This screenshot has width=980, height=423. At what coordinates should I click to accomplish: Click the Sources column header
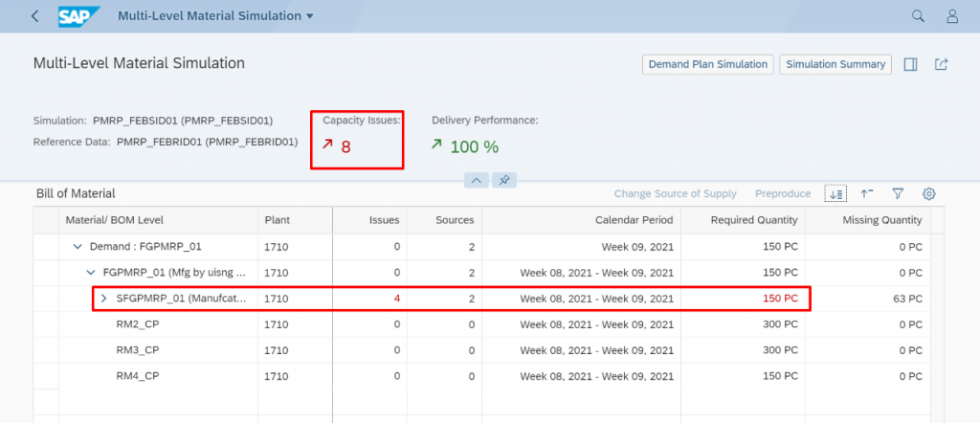[x=444, y=220]
